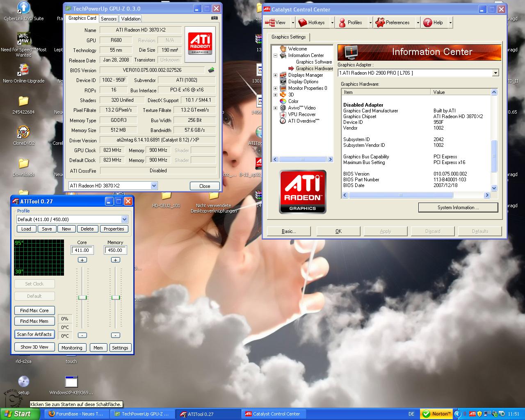Screen dimensions: 525x420
Task: Click the GPU-Z screenshot camera icon
Action: pos(214,18)
